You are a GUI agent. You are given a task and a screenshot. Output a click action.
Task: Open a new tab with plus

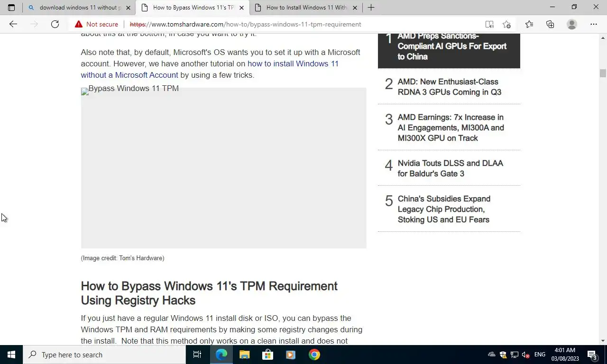click(x=371, y=8)
